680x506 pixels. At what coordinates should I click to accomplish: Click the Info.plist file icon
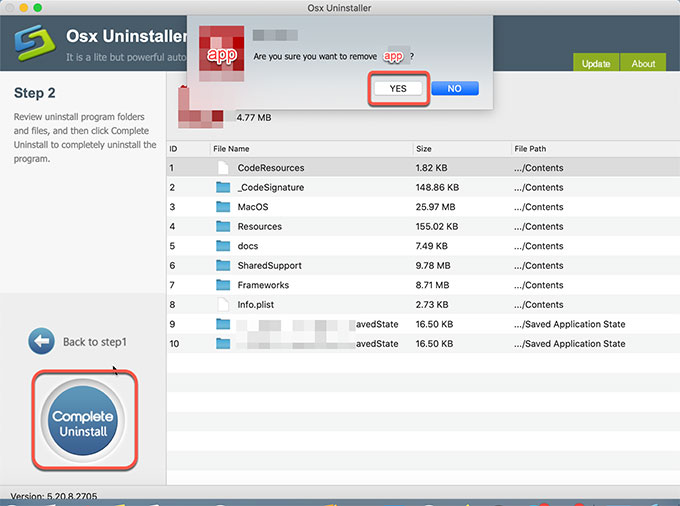223,304
